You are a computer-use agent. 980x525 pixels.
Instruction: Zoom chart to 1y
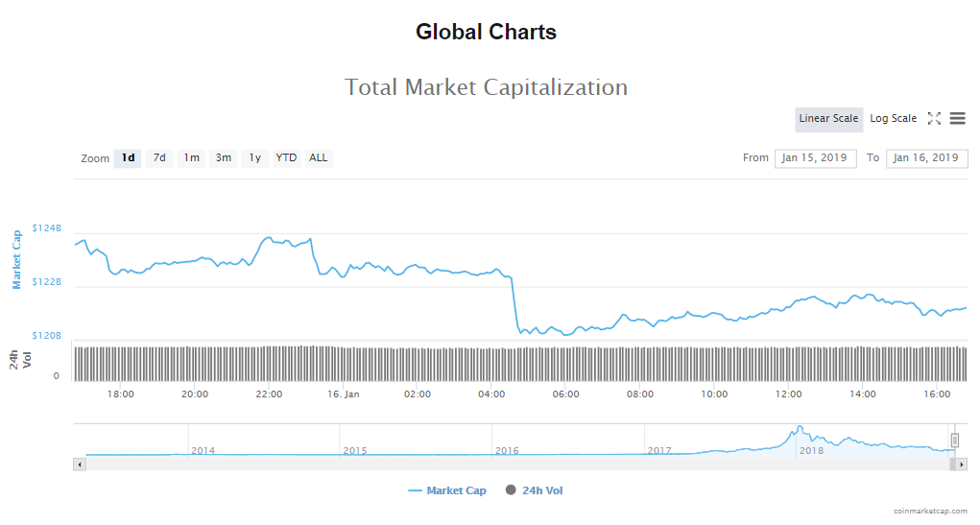click(x=254, y=158)
